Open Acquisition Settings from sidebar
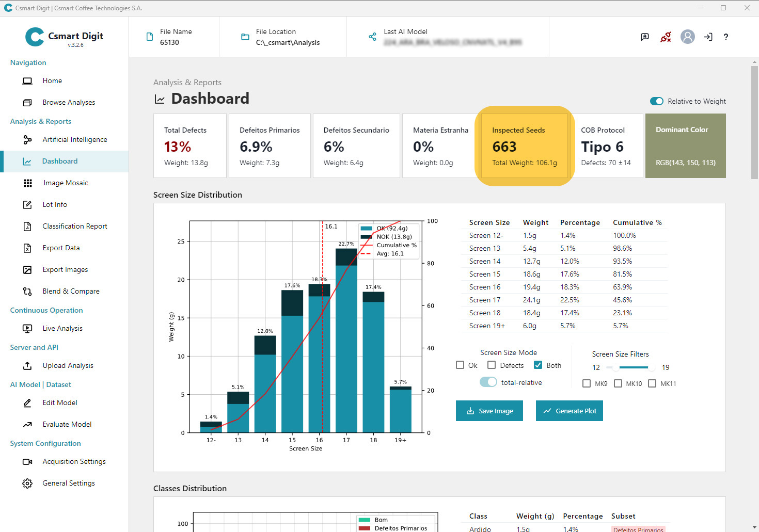759x532 pixels. pyautogui.click(x=74, y=461)
